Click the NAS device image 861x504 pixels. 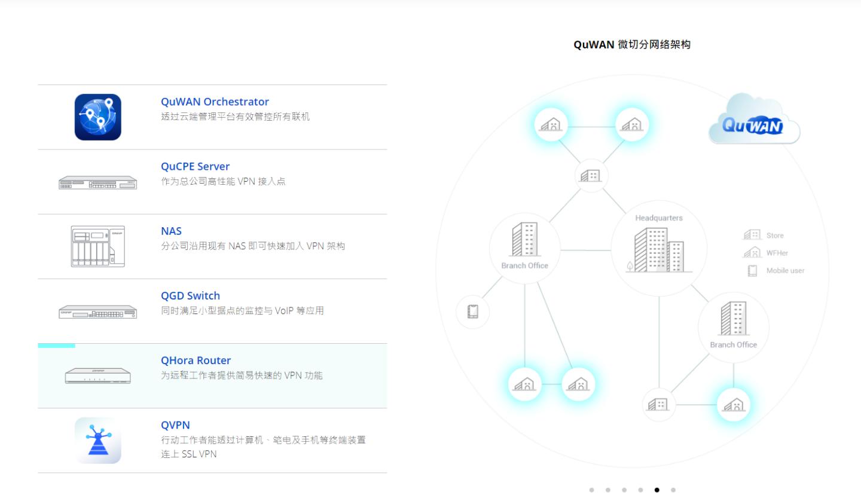click(99, 246)
